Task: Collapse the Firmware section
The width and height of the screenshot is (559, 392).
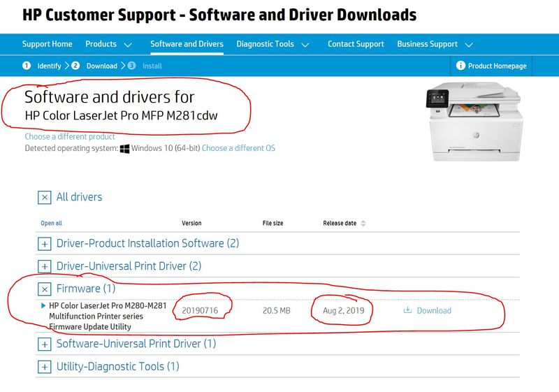Action: pyautogui.click(x=45, y=289)
